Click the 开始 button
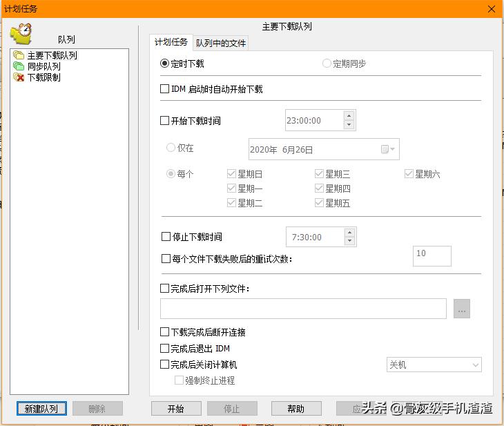The image size is (504, 426). [176, 408]
